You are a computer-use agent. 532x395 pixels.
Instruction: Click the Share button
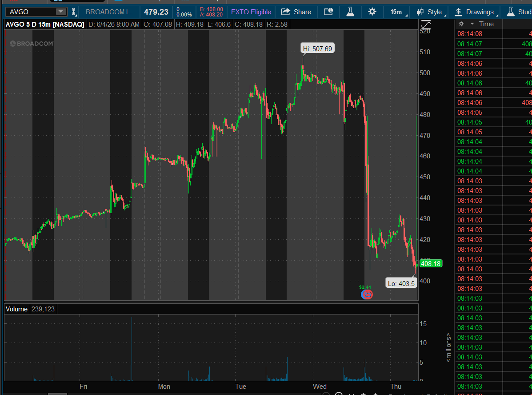pos(296,12)
